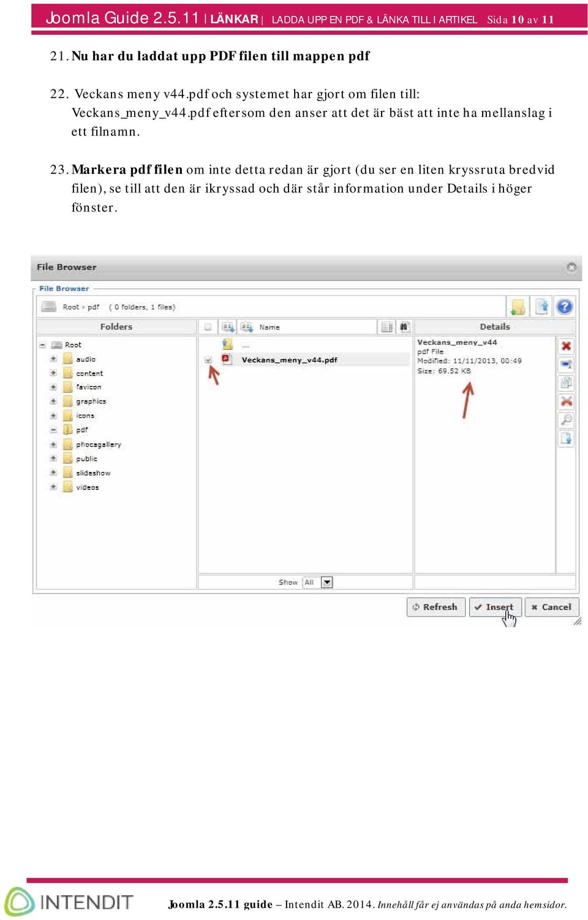Viewport: 588px width, 920px height.
Task: Select the slideshow folder in tree
Action: (x=93, y=473)
